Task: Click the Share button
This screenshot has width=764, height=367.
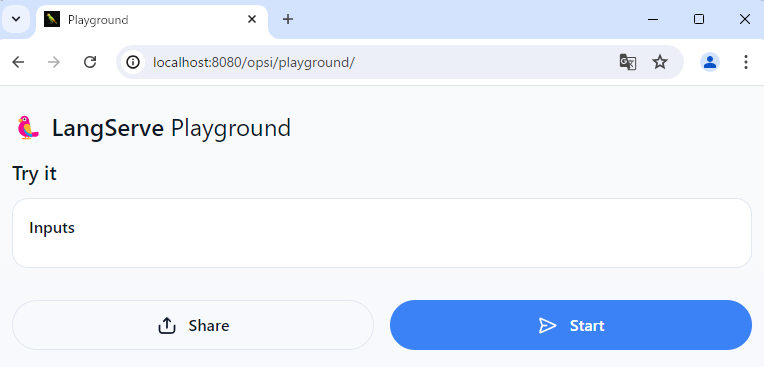Action: click(193, 325)
